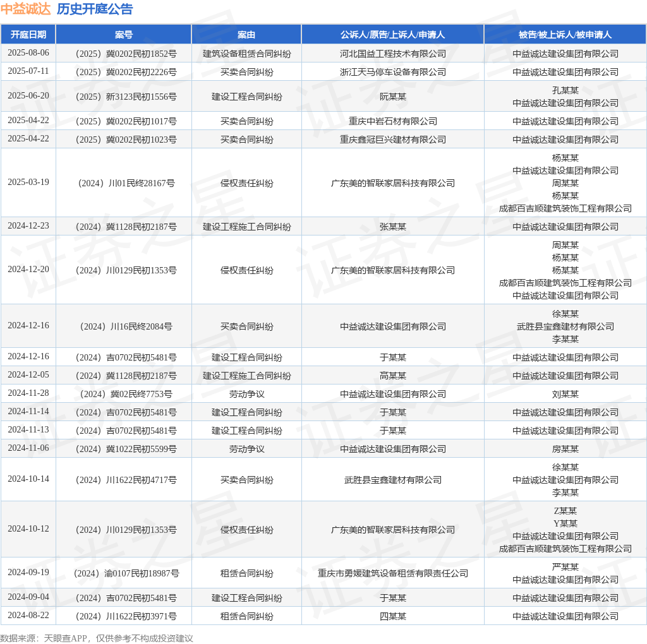The height and width of the screenshot is (644, 647).
Task: Click date 2025-07-11
Action: (28, 71)
